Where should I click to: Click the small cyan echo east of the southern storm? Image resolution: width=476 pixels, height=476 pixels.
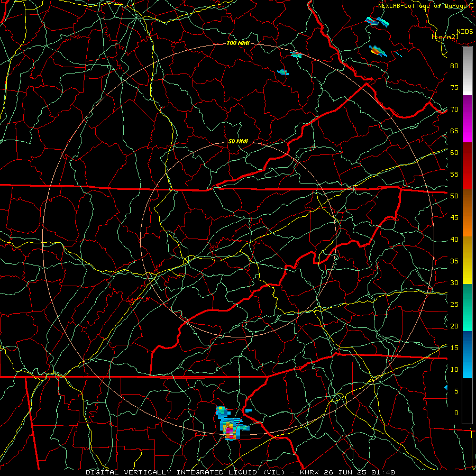coord(249,411)
